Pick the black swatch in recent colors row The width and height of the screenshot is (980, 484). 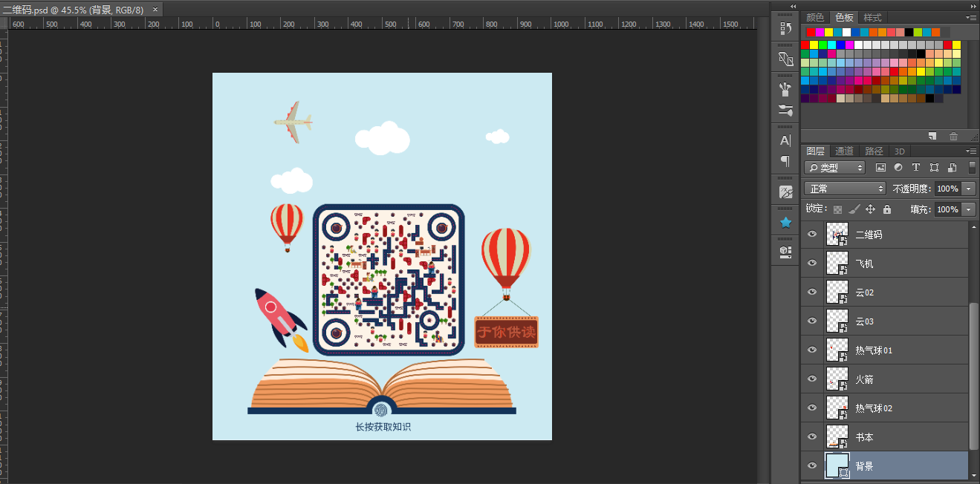coord(909,32)
